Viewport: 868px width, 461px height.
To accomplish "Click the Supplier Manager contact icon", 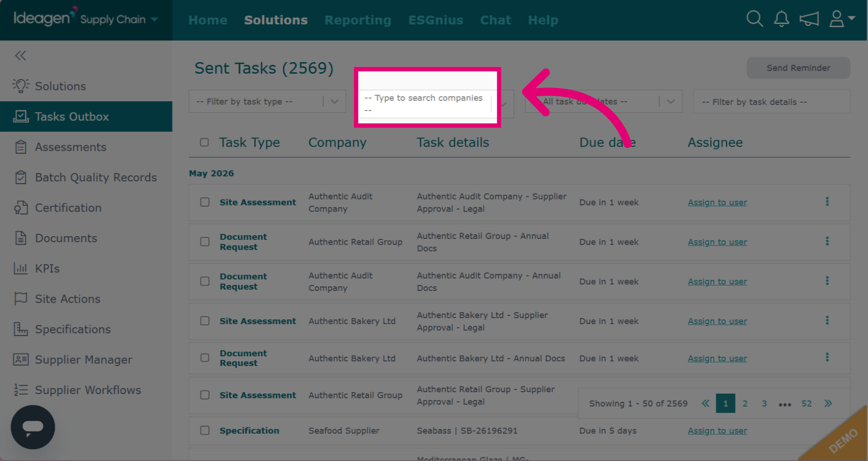I will [21, 359].
